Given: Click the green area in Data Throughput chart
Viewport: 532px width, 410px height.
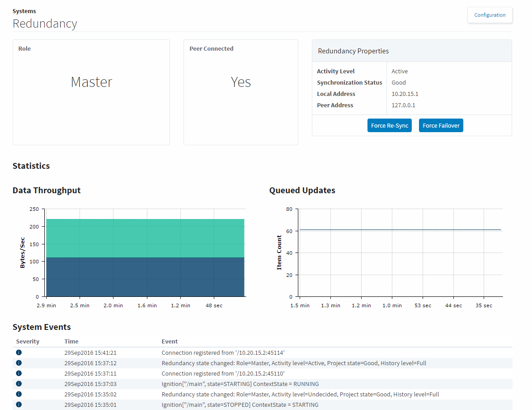Looking at the screenshot, I should click(x=145, y=238).
